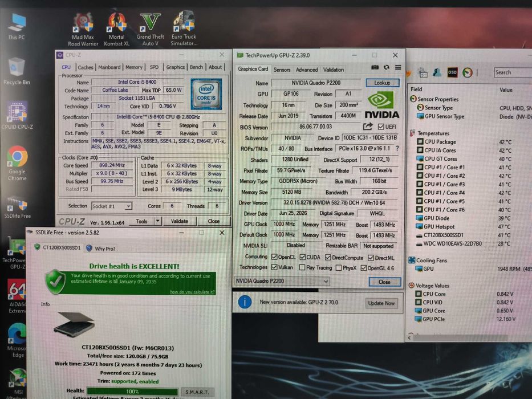Open NVIDIA Quadro P2200 GPU selector dropdown
The image size is (532, 399).
[x=282, y=281]
